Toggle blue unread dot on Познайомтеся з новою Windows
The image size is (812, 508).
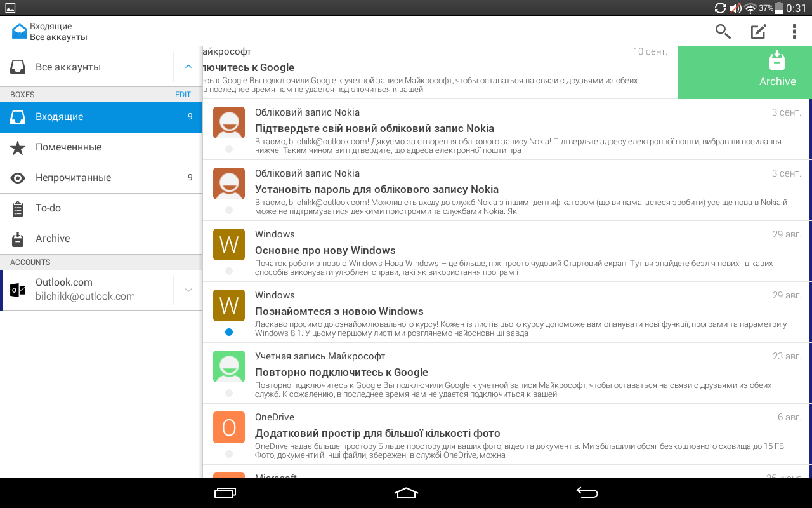[229, 332]
